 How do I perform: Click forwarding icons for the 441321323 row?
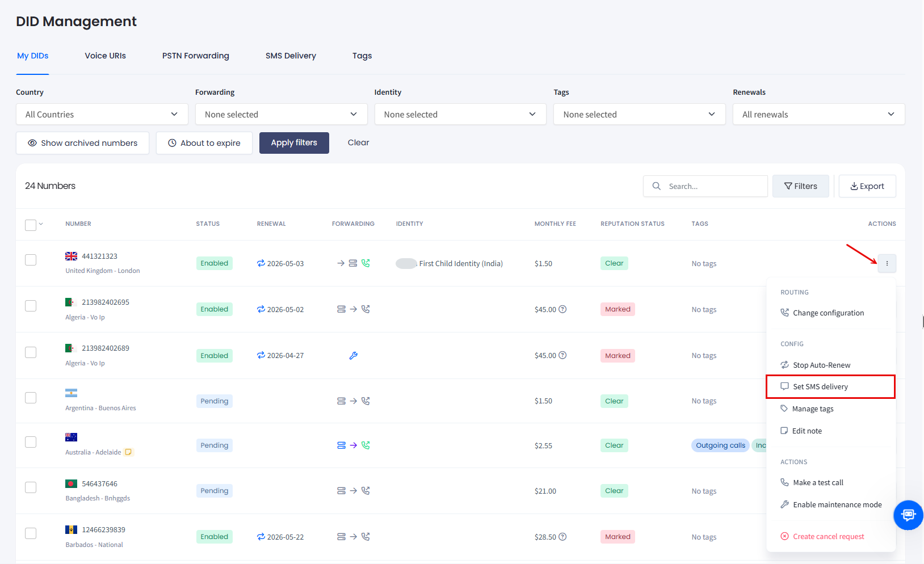click(x=353, y=263)
